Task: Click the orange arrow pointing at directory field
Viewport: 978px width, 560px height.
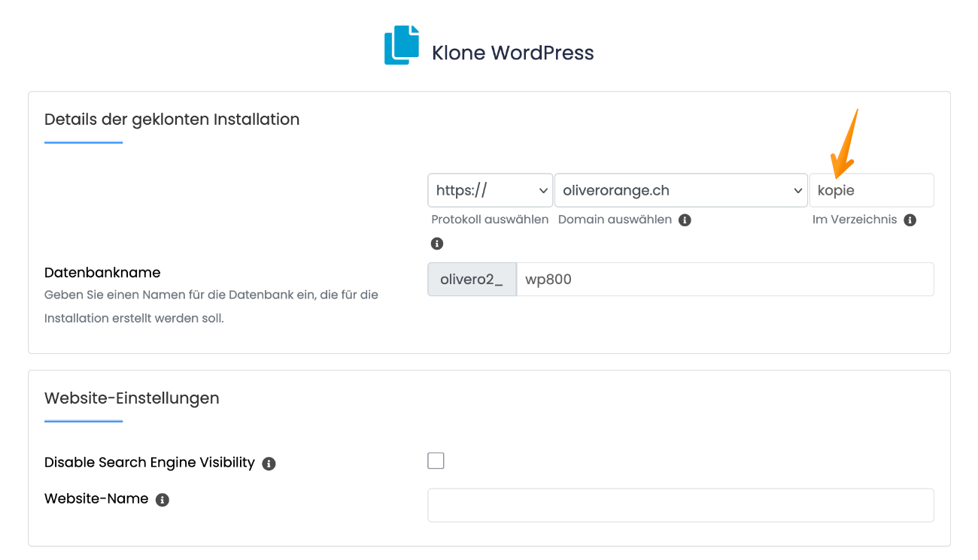Action: 845,141
